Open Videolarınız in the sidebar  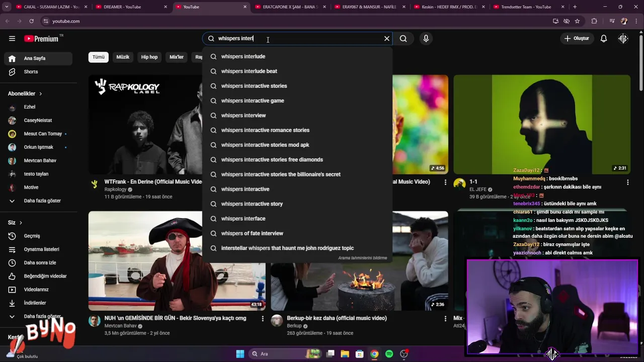(x=38, y=290)
